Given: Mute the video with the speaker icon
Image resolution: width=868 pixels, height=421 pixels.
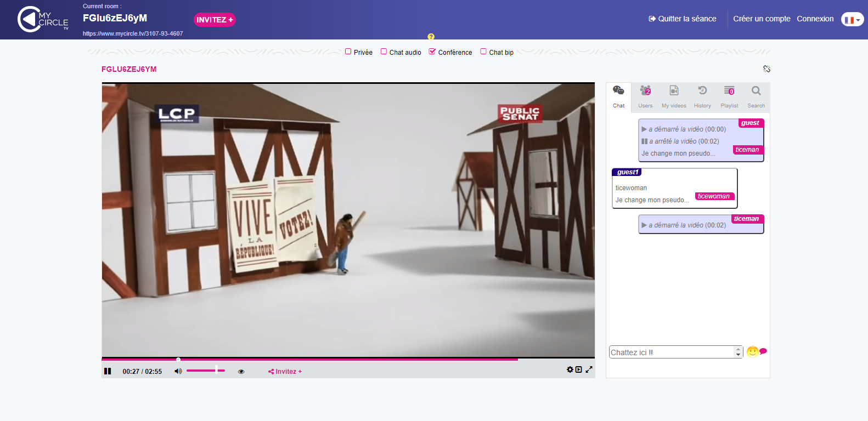Looking at the screenshot, I should point(178,371).
